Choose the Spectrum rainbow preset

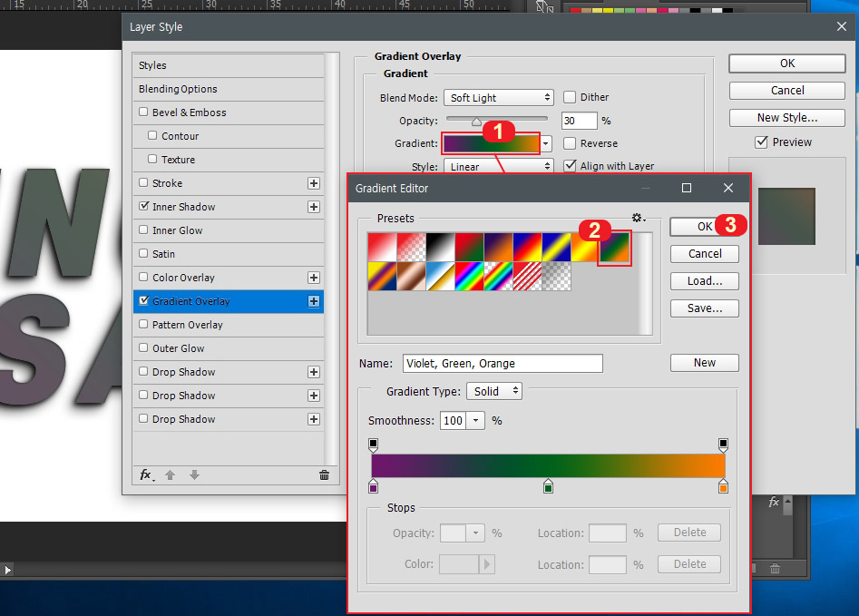(x=470, y=276)
